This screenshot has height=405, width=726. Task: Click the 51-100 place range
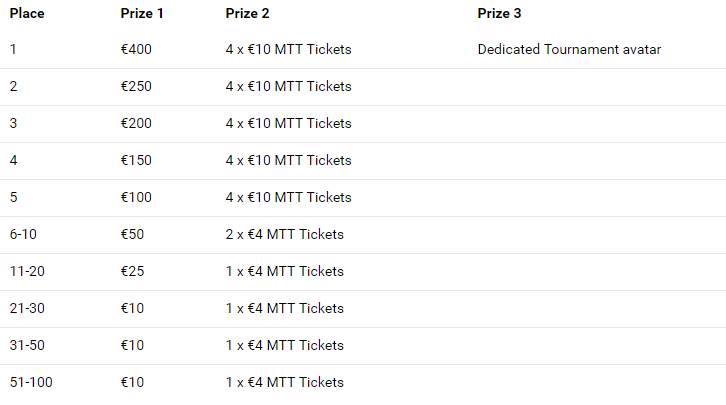pos(31,383)
